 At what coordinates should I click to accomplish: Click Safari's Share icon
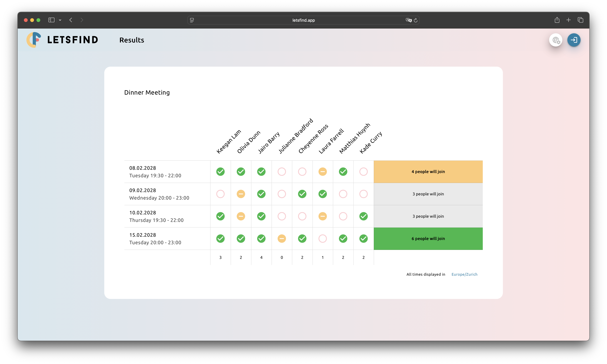(x=557, y=20)
